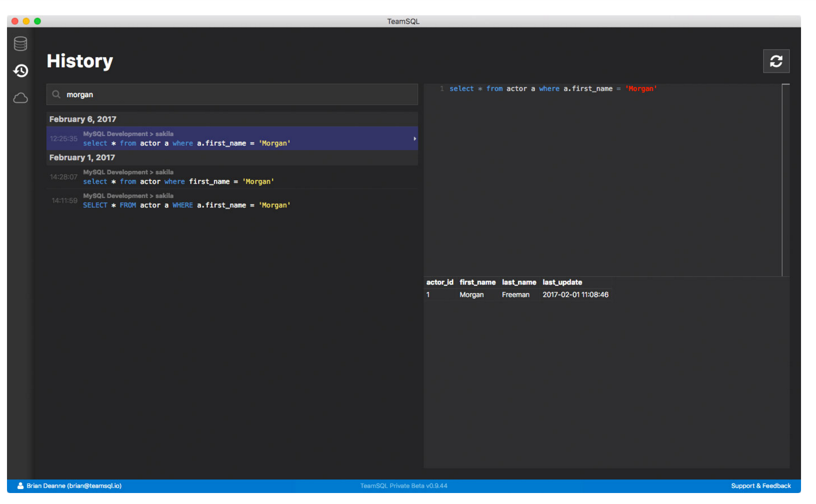Select the 12:25:35 history query entry
Viewport: 816px width, 504px height.
tap(232, 138)
